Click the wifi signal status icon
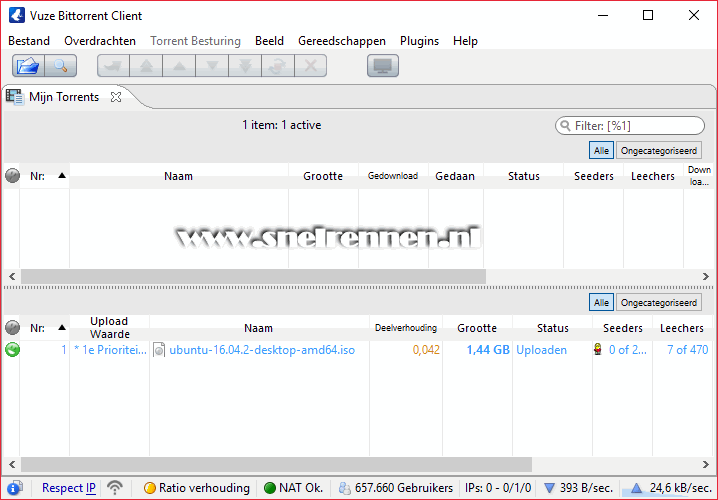 click(x=115, y=488)
